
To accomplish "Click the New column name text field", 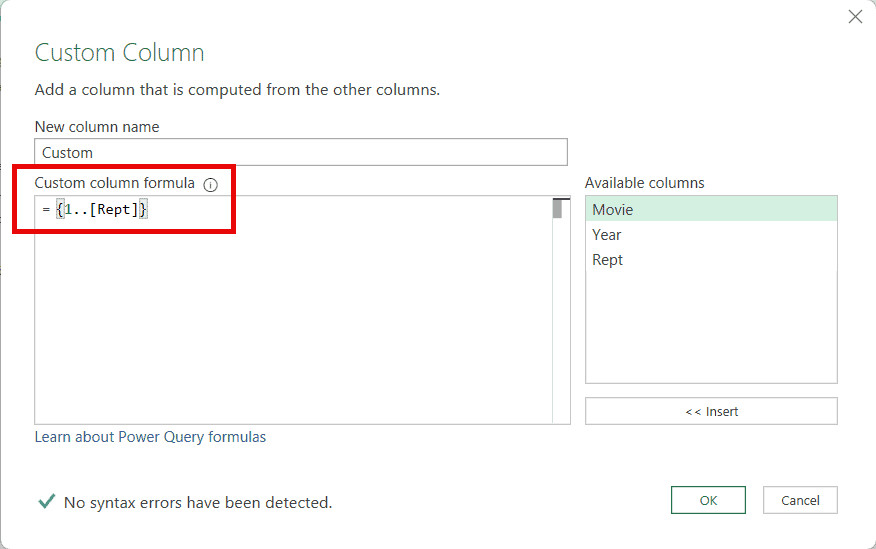I will tap(300, 152).
